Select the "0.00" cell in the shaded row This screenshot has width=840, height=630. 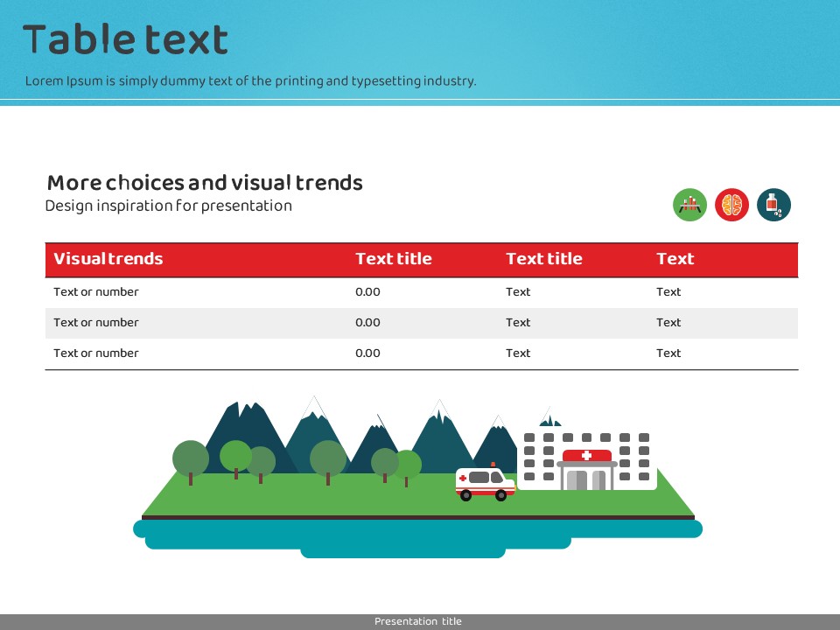click(x=367, y=323)
